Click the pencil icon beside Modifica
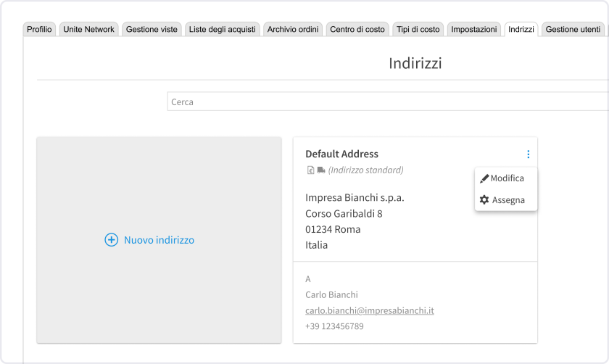Image resolution: width=609 pixels, height=364 pixels. coord(484,178)
